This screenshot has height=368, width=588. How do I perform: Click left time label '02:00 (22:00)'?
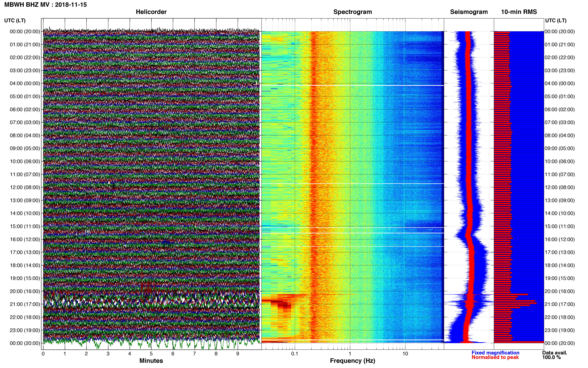(x=25, y=57)
